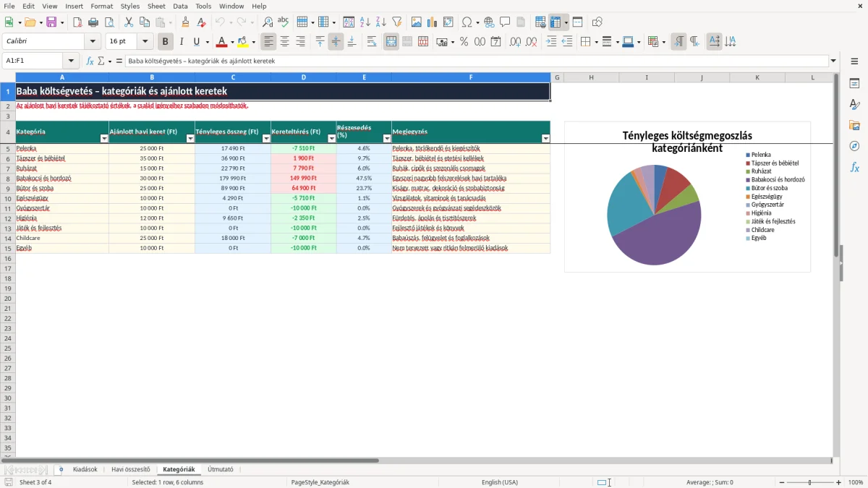Open the Sidebar Styles panel
This screenshot has height=488, width=868.
tap(854, 105)
